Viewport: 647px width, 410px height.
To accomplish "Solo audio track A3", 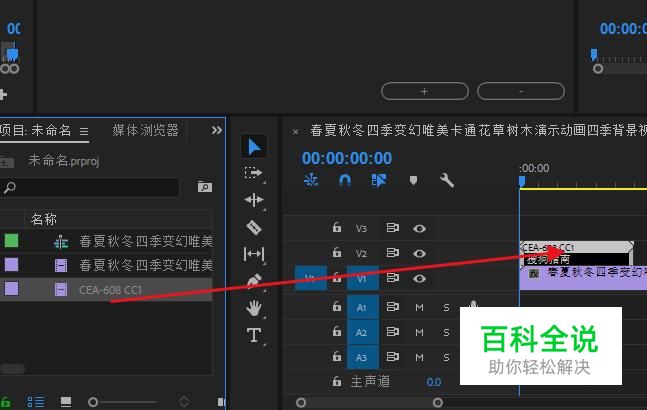I will click(x=446, y=358).
